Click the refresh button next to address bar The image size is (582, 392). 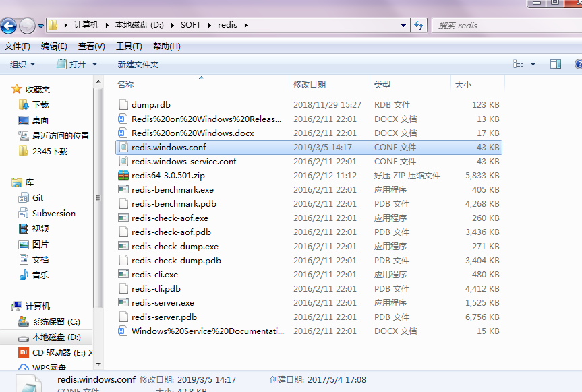[x=419, y=26]
